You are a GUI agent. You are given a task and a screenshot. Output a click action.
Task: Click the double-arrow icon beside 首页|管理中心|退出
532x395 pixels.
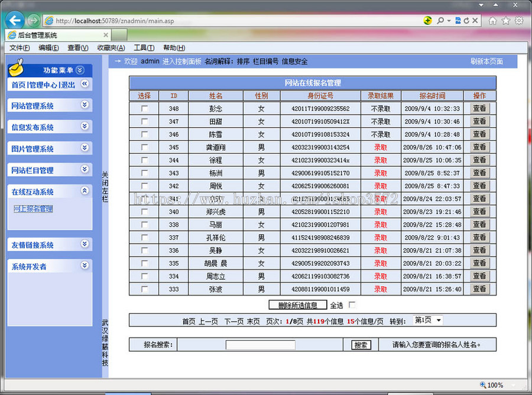point(85,83)
